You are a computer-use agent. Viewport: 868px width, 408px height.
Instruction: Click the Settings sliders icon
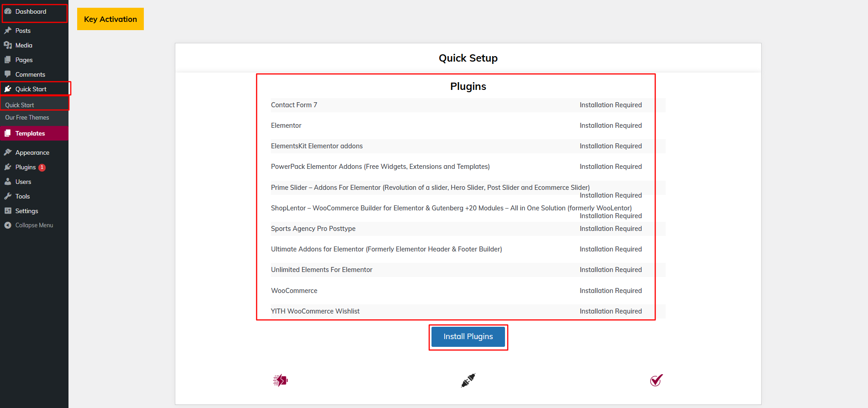coord(8,211)
